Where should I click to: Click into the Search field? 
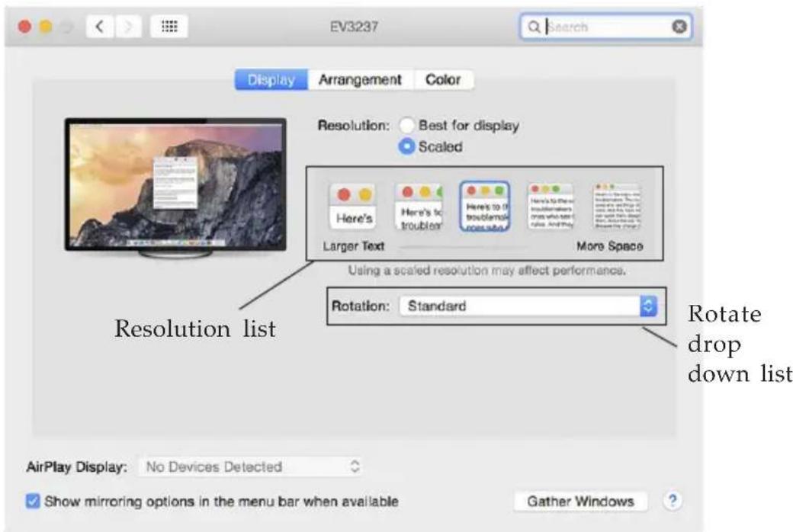coord(606,27)
